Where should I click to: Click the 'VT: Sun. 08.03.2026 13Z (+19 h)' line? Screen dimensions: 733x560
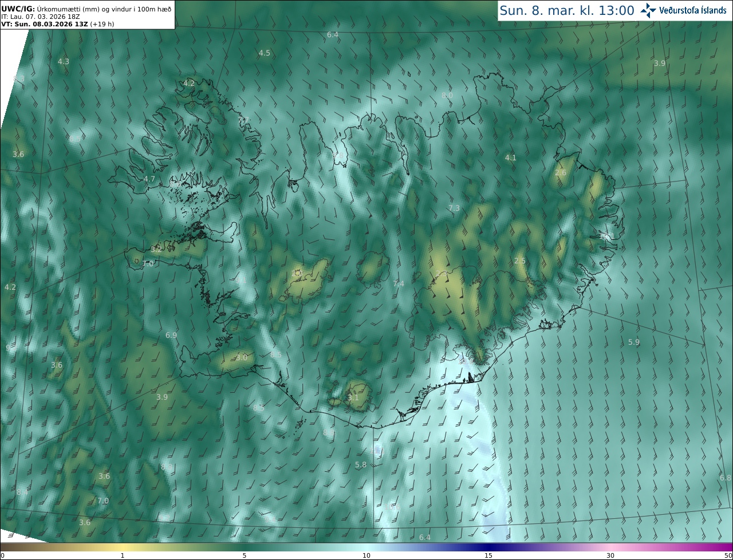pyautogui.click(x=57, y=24)
